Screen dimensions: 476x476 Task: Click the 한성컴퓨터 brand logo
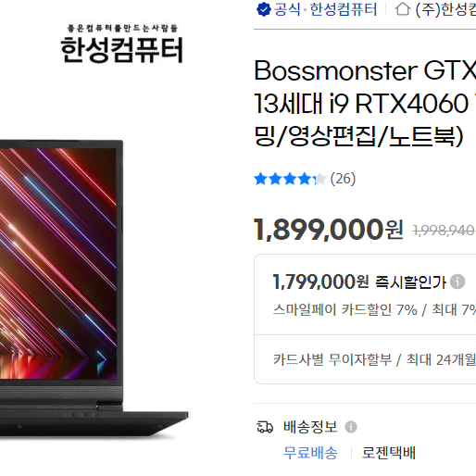click(x=122, y=44)
